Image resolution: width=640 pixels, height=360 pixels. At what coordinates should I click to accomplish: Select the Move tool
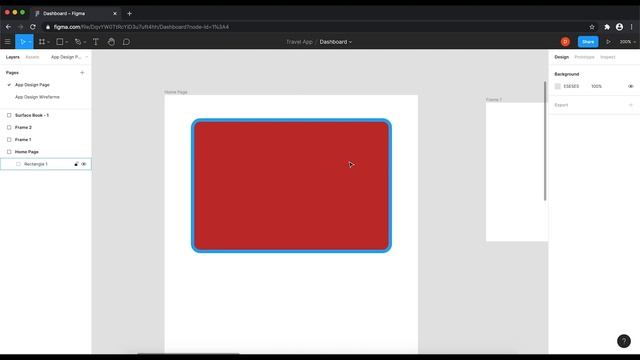click(x=22, y=42)
